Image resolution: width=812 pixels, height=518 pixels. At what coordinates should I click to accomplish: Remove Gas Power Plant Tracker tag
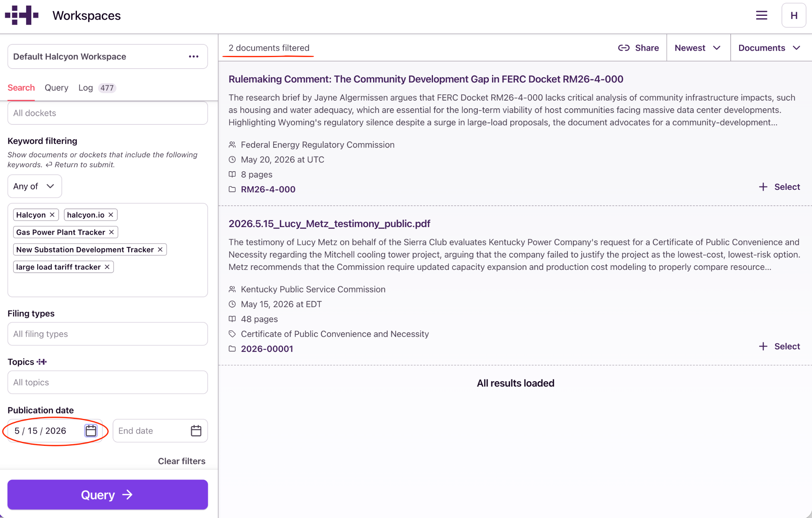(x=111, y=232)
